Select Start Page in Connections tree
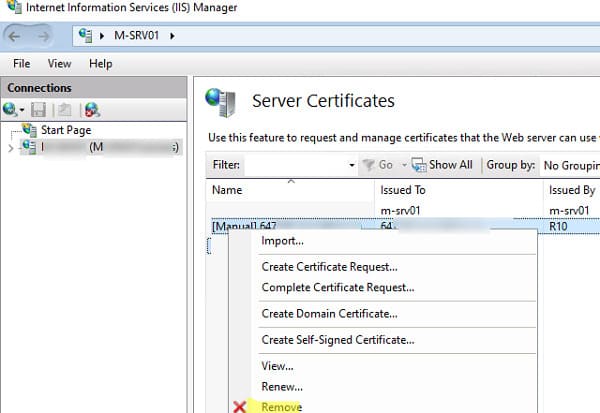 tap(66, 130)
